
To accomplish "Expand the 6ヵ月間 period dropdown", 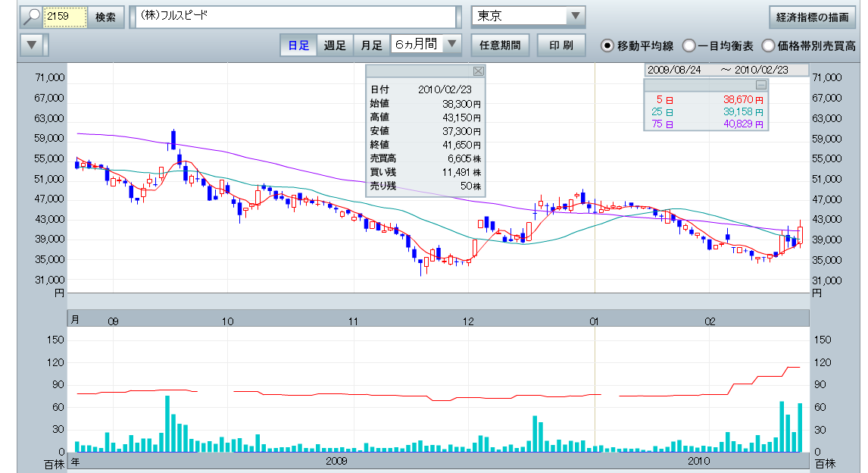I will (452, 45).
